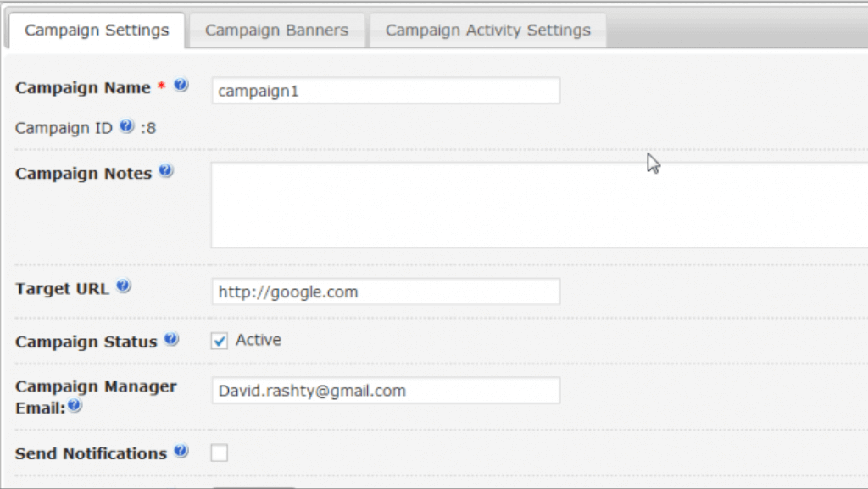
Task: Select the Campaign Manager Email field
Action: pos(386,391)
